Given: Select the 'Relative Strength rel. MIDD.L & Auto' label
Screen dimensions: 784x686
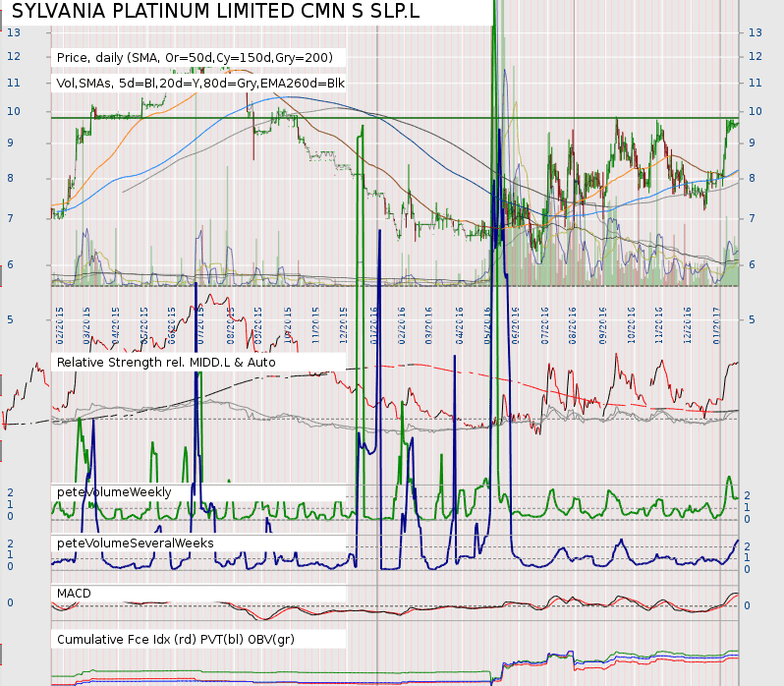Looking at the screenshot, I should pyautogui.click(x=166, y=362).
